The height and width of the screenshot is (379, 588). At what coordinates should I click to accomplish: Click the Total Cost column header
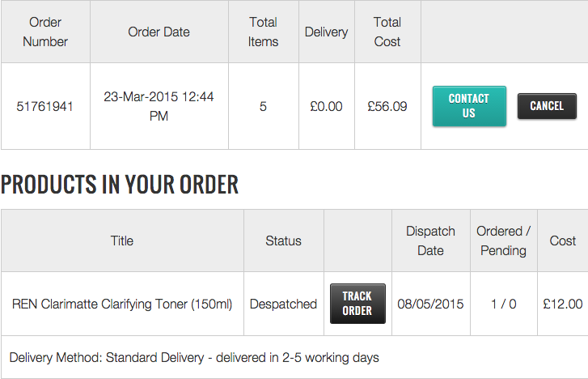pyautogui.click(x=387, y=32)
